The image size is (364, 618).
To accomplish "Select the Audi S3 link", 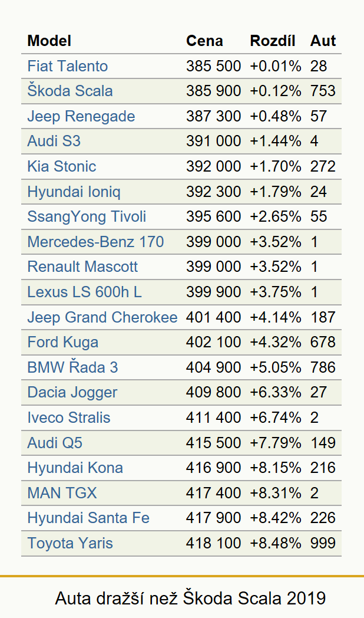I will (x=54, y=141).
